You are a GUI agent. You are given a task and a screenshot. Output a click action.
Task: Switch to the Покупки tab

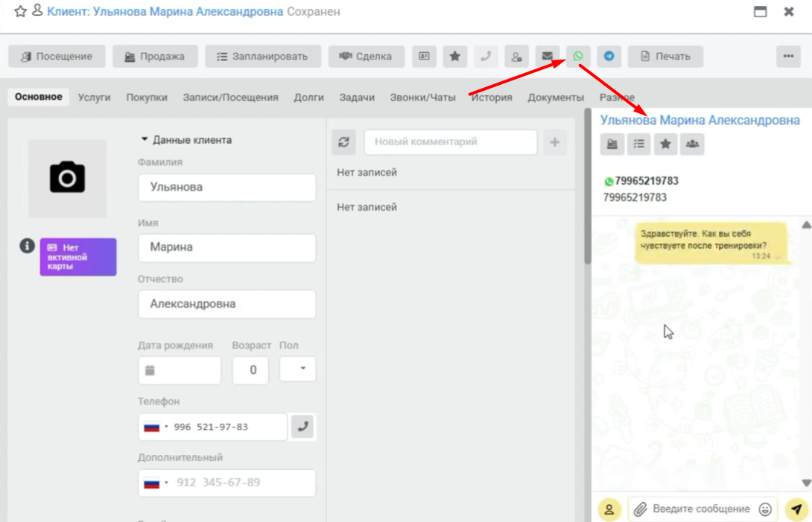pyautogui.click(x=147, y=98)
